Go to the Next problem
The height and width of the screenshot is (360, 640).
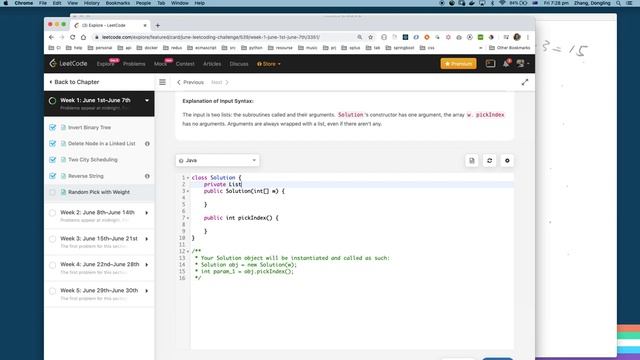pyautogui.click(x=220, y=82)
